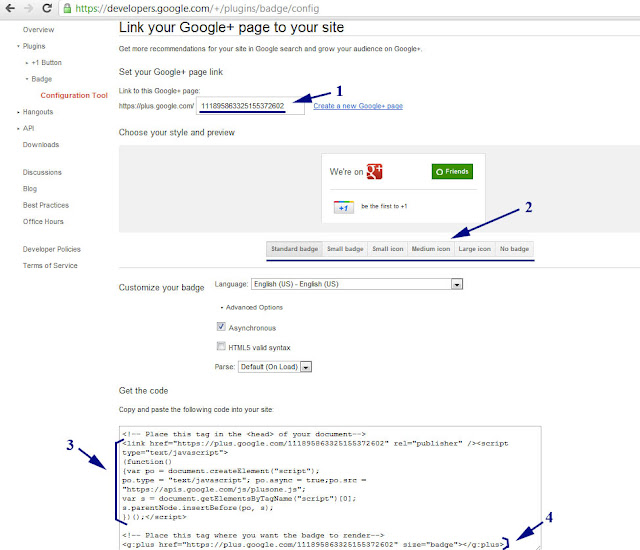Click the browser address bar URL
Screen dimensions: 640x550
coord(197,8)
